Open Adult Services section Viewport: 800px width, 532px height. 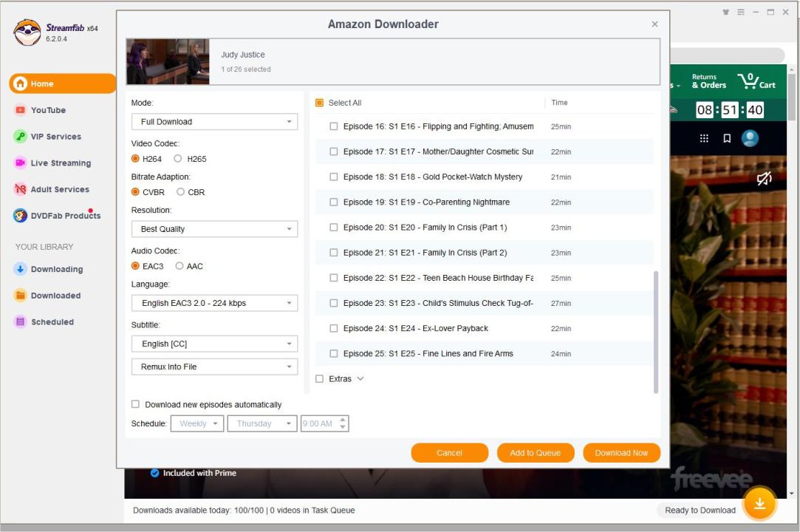(60, 189)
